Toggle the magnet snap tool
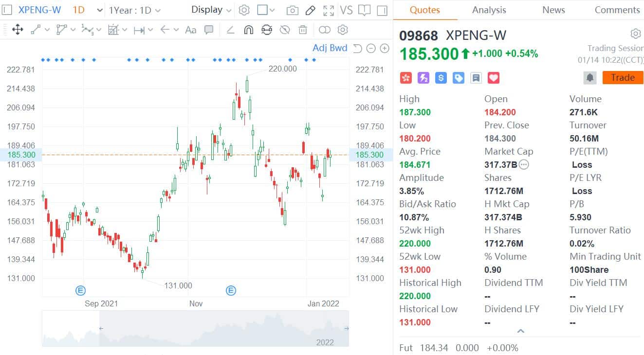Image resolution: width=644 pixels, height=355 pixels. coord(249,30)
